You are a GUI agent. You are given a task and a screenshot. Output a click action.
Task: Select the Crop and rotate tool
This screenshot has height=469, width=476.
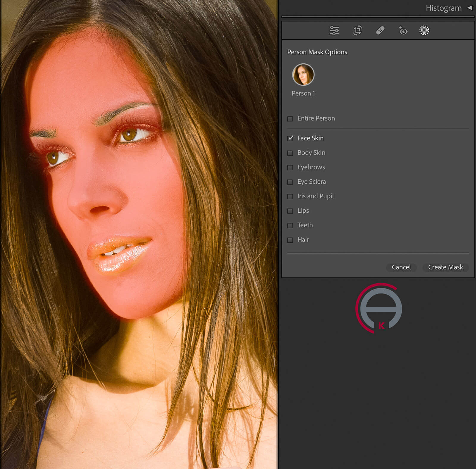(357, 31)
